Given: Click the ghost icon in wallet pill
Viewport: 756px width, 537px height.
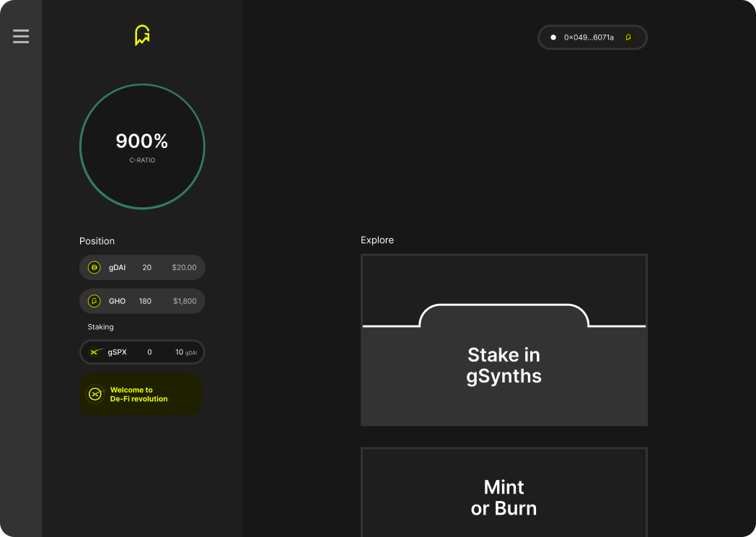Looking at the screenshot, I should tap(628, 37).
